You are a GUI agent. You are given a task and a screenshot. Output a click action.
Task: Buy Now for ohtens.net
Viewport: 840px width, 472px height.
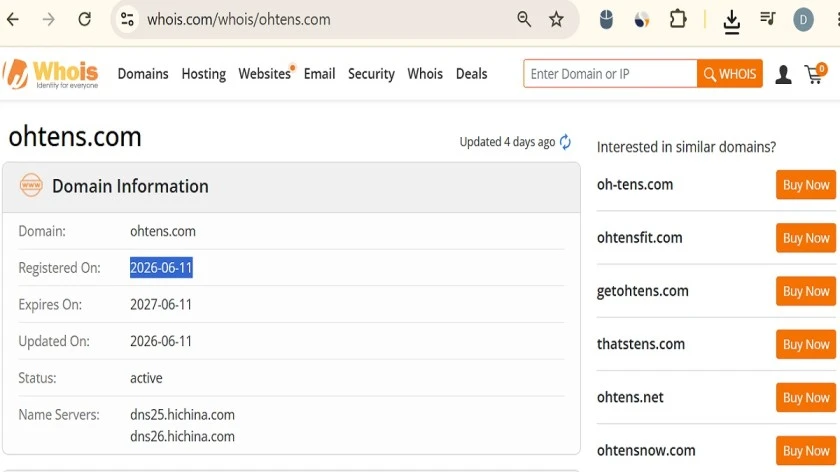(x=806, y=398)
